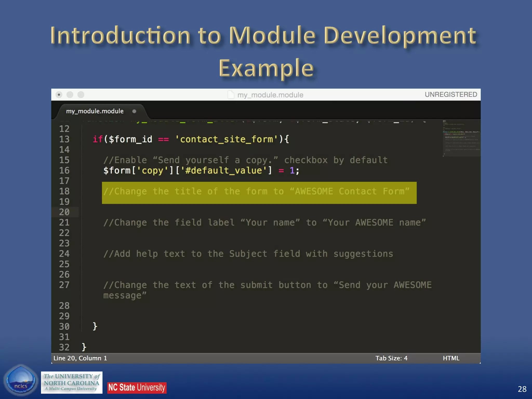Click the Line 20, Column 1 status indicator
Viewport: 532px width, 399px height.
tap(80, 358)
